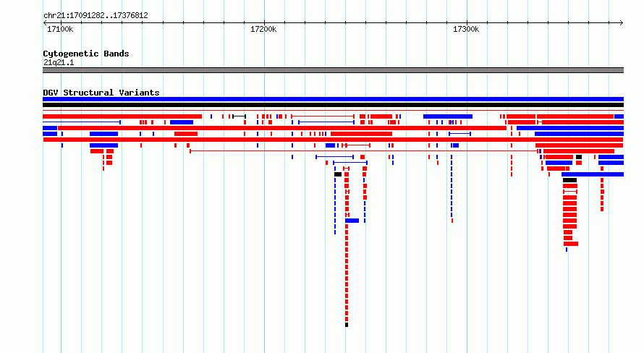Click the blue bar in second row near 17160k
Image resolution: width=644 pixels, height=353 pixels.
pos(182,122)
